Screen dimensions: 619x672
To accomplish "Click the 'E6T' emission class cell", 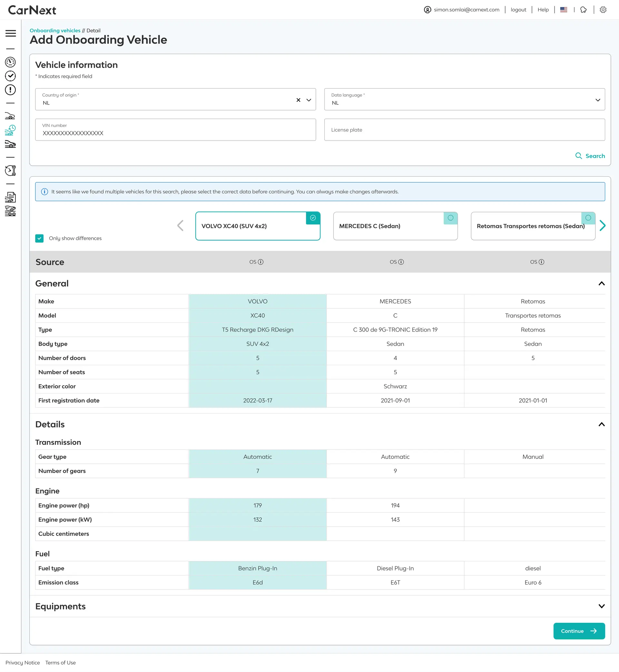I will (395, 582).
